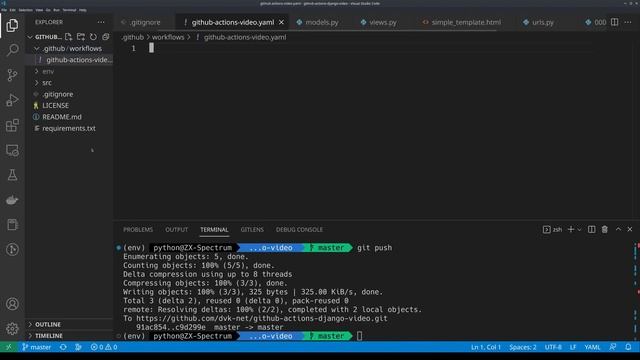The width and height of the screenshot is (640, 360).
Task: Close the terminal panel
Action: click(630, 229)
